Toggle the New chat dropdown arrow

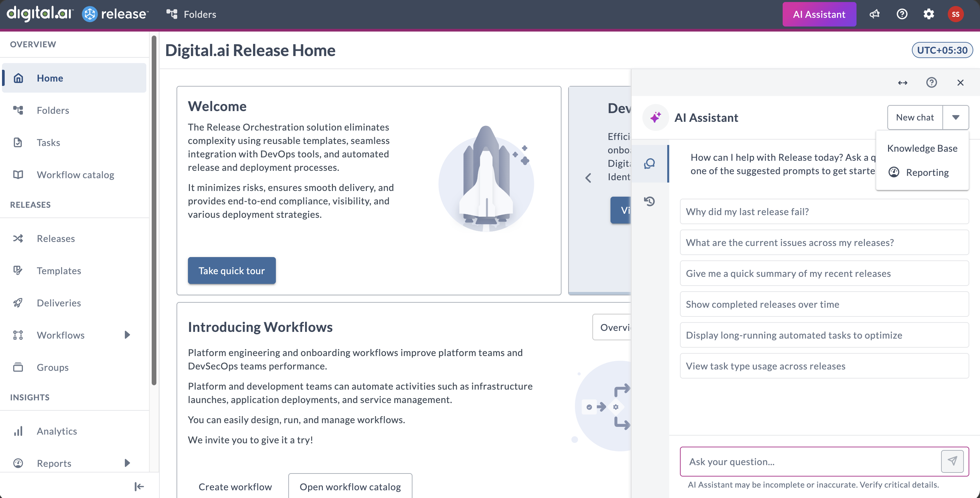point(955,117)
